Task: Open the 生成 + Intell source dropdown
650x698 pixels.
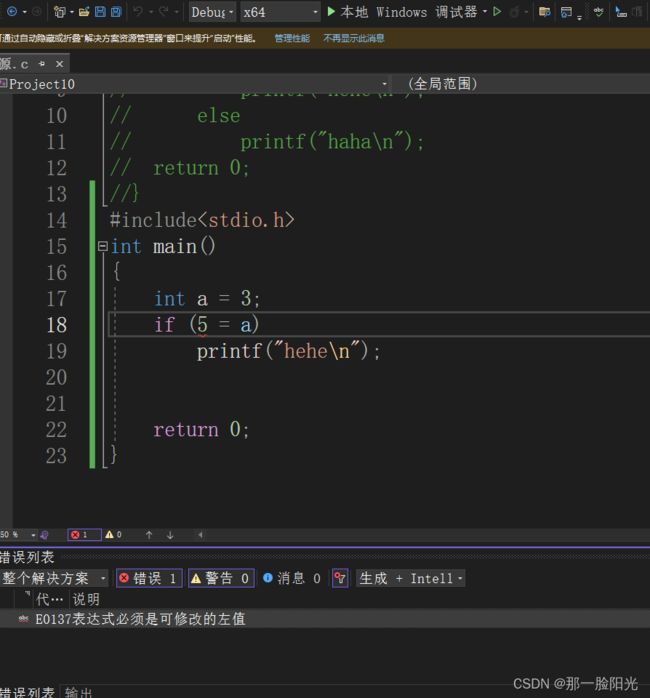Action: [410, 578]
